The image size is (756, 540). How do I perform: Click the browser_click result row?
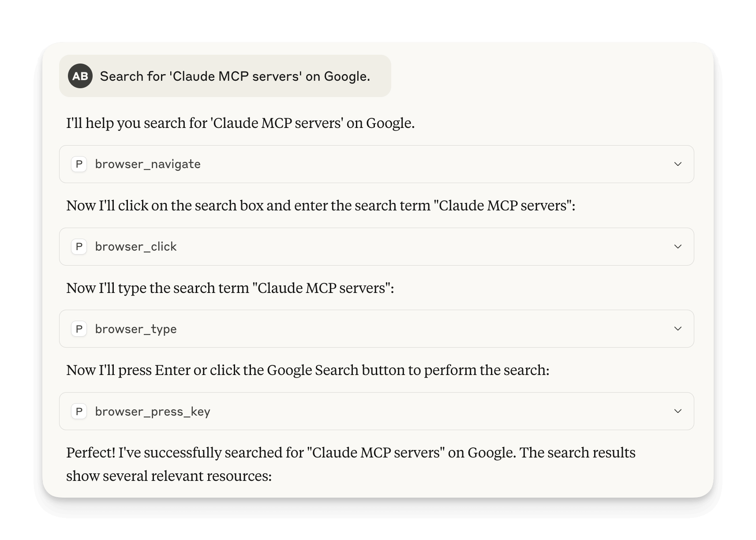tap(377, 247)
